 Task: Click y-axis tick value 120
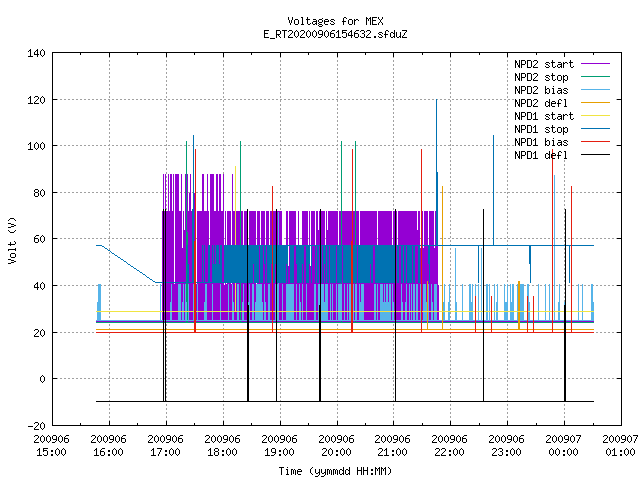(x=36, y=100)
